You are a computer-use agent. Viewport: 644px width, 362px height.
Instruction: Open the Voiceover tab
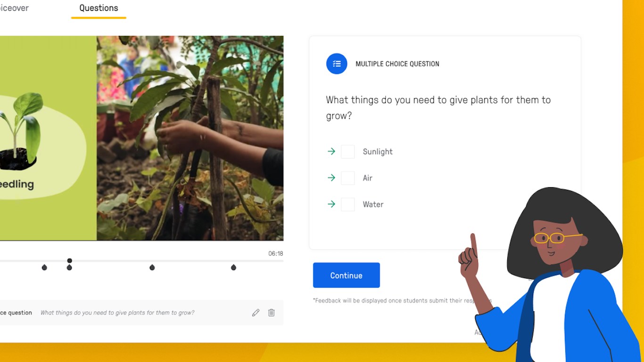pos(14,8)
